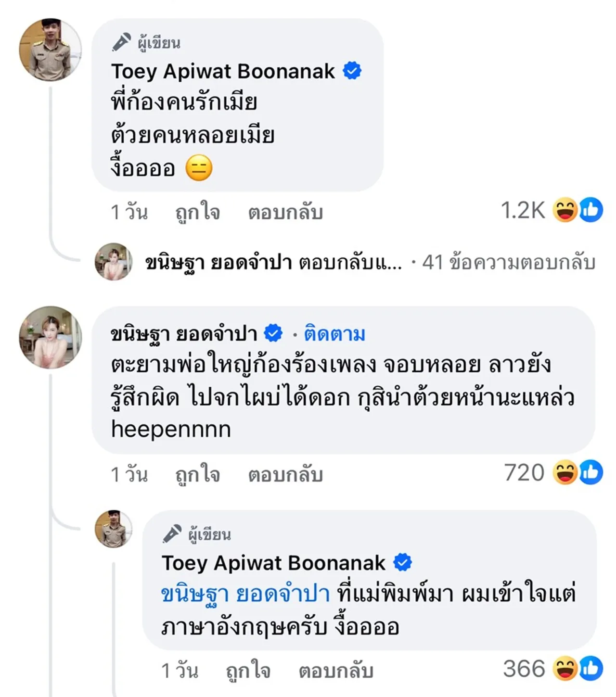Like ขนิษฐา's comment via its ถูกใจ button

tap(196, 474)
